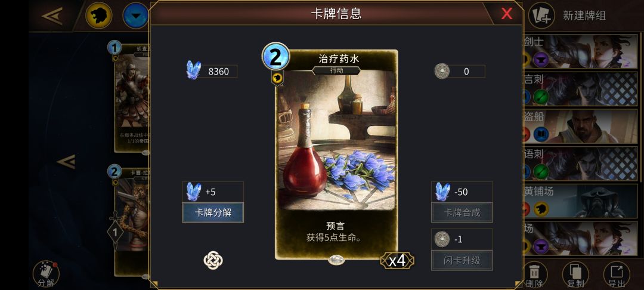Open the blue dropdown arrow filter
The image size is (644, 290).
coord(136,16)
